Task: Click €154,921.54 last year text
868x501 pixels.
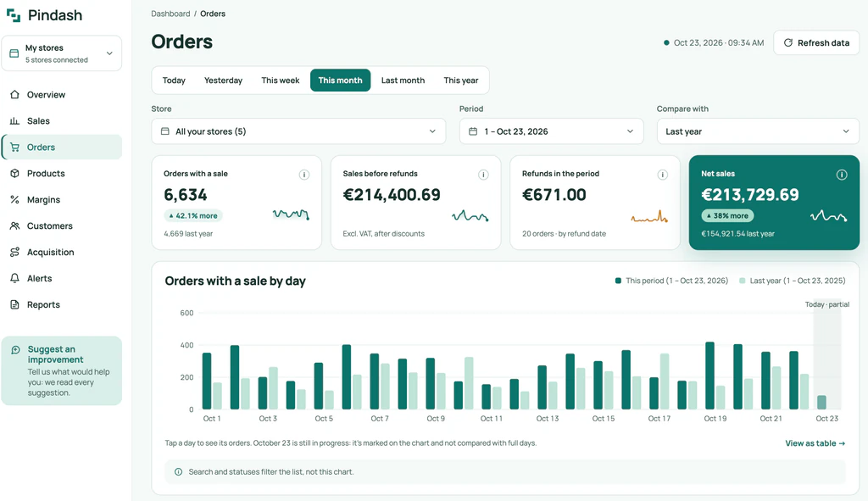Action: [x=738, y=234]
